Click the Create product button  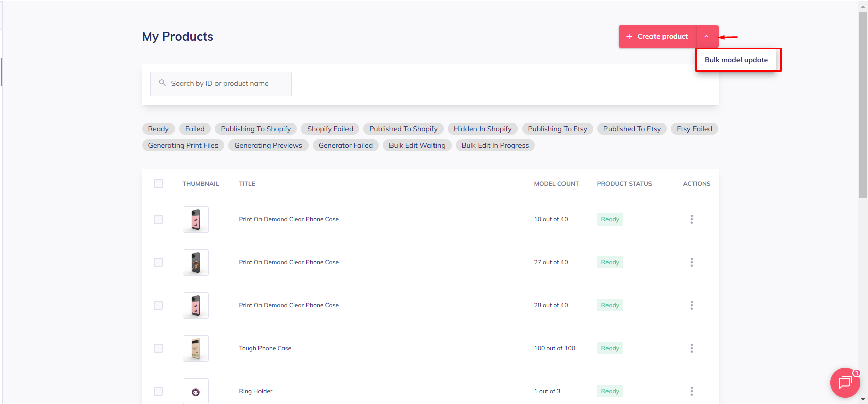[658, 36]
